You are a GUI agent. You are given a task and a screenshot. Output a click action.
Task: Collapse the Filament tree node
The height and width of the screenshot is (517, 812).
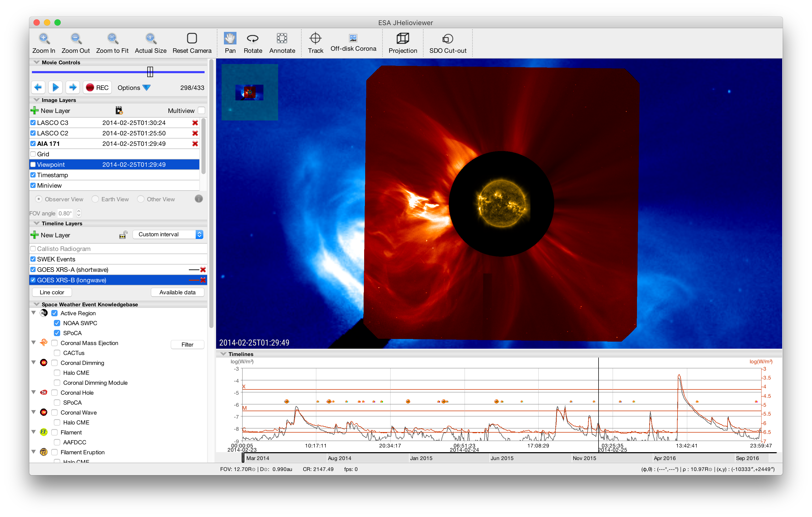33,432
